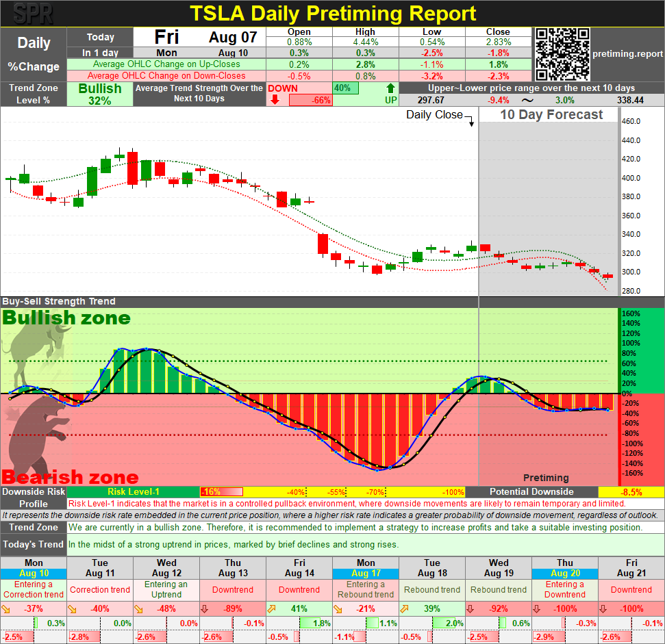Click the Daily Close pointer arrow

[471, 121]
